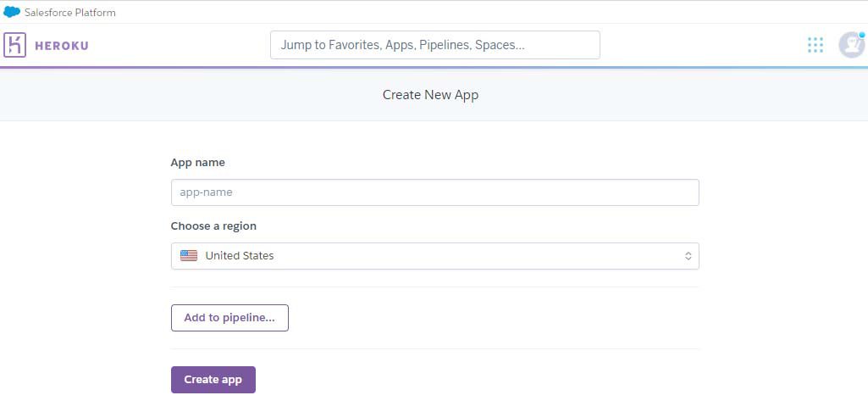The image size is (868, 412).
Task: Click the Salesforce Platform text label
Action: [x=70, y=13]
